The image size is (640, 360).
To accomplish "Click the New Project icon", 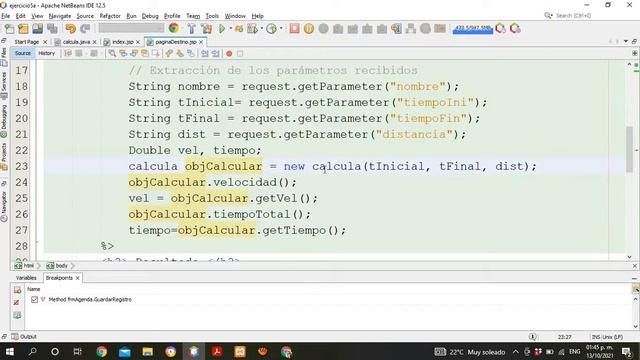I will point(23,29).
